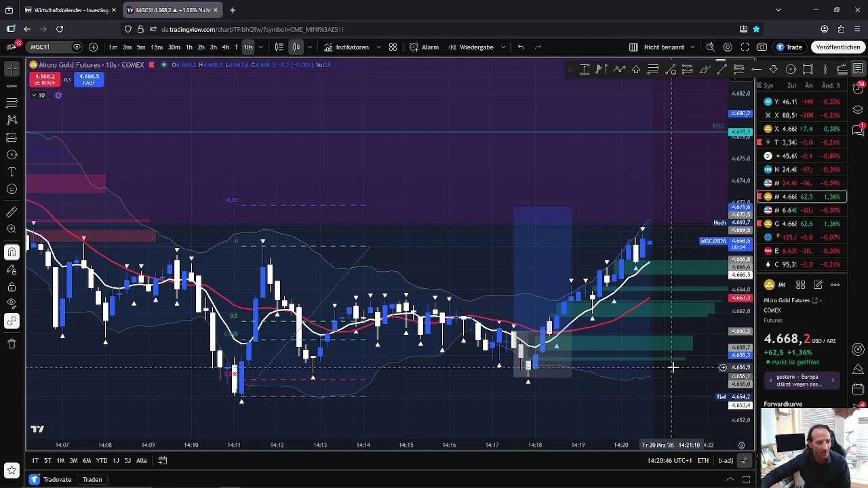This screenshot has width=868, height=488.
Task: Open the go-to-date calendar icon
Action: click(x=163, y=460)
